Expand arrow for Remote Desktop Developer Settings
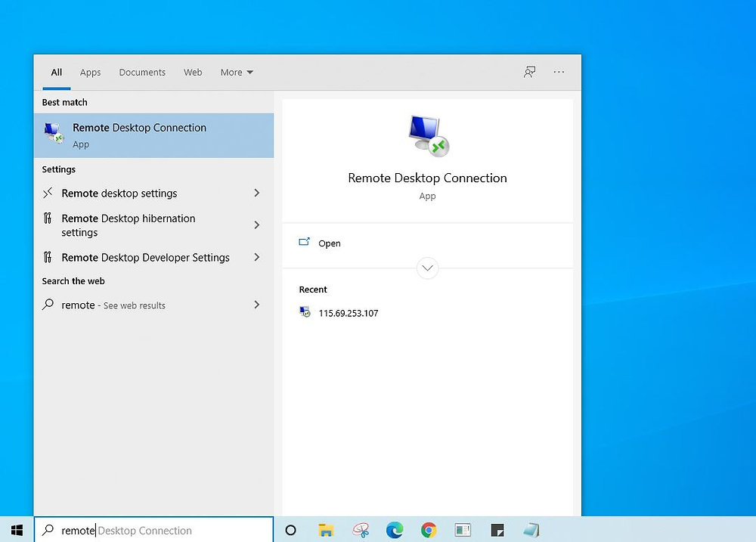Viewport: 756px width, 542px height. pos(257,258)
